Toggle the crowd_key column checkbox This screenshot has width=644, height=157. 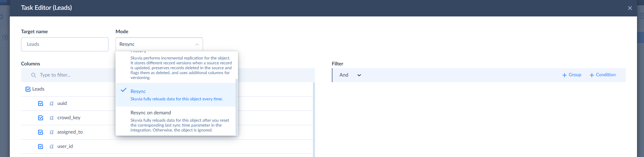click(41, 118)
